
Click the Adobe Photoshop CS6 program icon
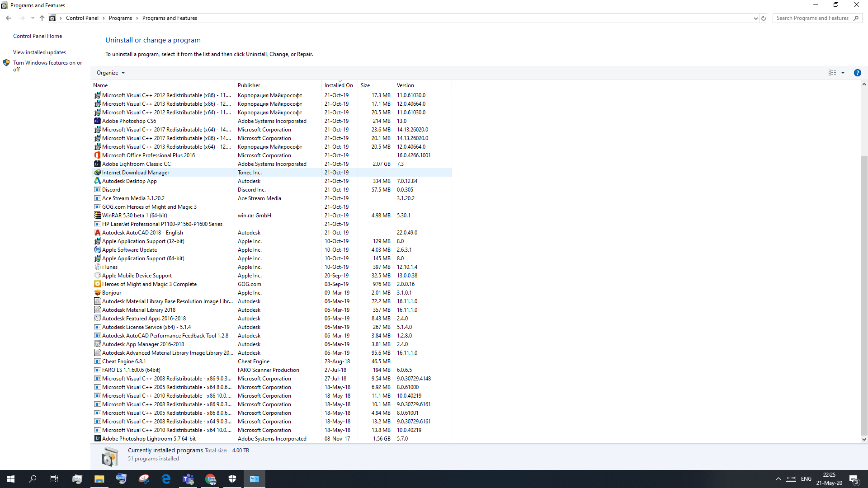click(97, 121)
